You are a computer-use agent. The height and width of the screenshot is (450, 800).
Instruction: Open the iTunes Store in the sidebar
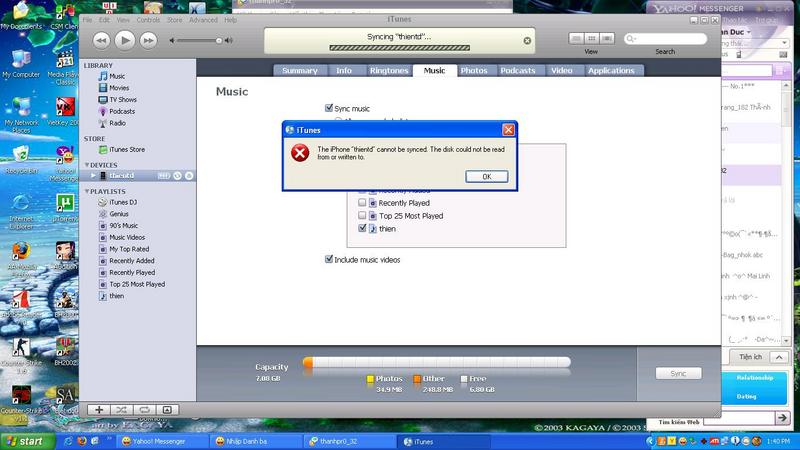pyautogui.click(x=126, y=149)
